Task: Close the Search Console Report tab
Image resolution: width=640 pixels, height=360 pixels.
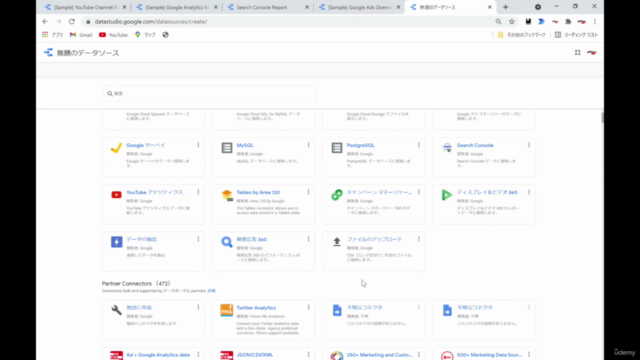Action: point(307,7)
